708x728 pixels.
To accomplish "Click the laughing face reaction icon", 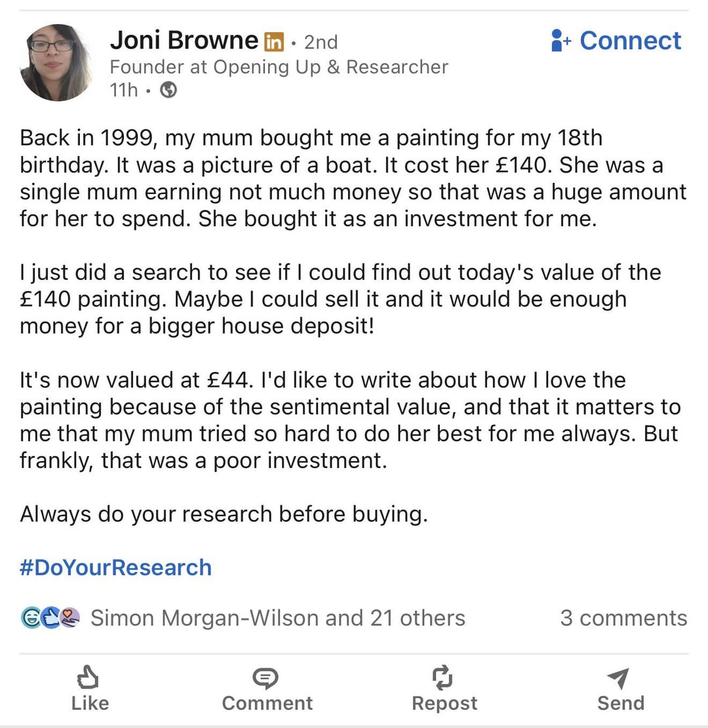I will [x=30, y=617].
